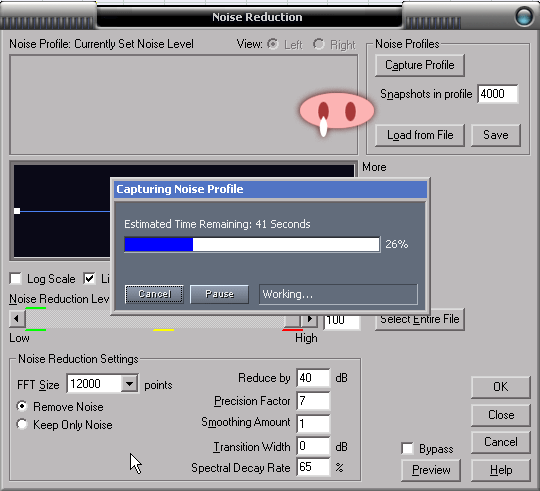Viewport: 540px width, 491px height.
Task: Enable the Log Scale checkbox
Action: [x=15, y=278]
